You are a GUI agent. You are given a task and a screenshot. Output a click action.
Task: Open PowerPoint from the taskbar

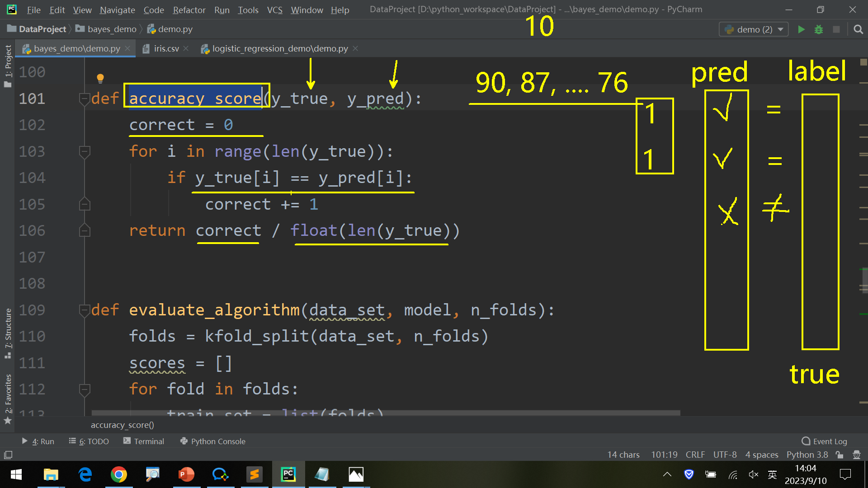click(186, 474)
